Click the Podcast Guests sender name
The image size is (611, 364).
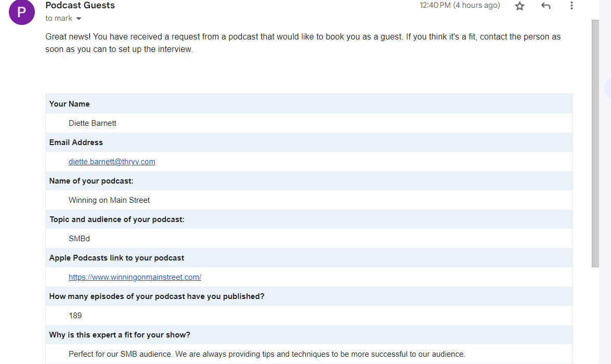(x=80, y=6)
